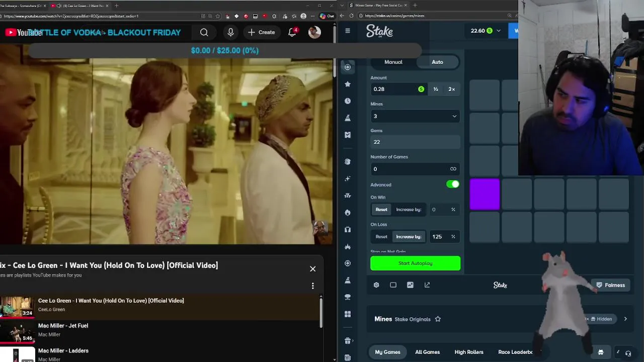
Task: Play Mac Miller - Ladders from playlist
Action: (160, 354)
